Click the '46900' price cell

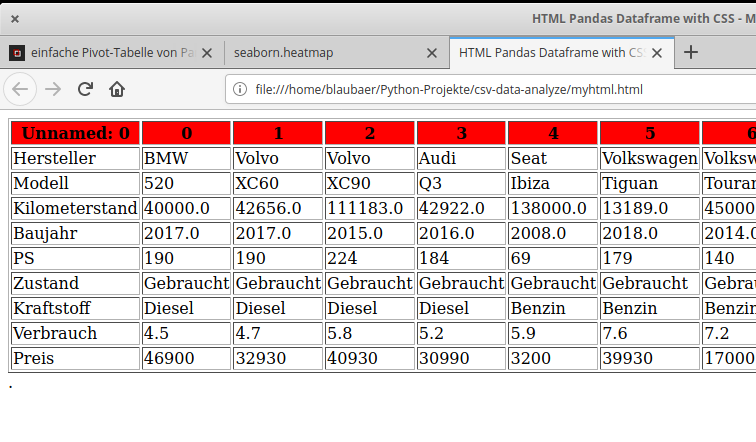[187, 359]
